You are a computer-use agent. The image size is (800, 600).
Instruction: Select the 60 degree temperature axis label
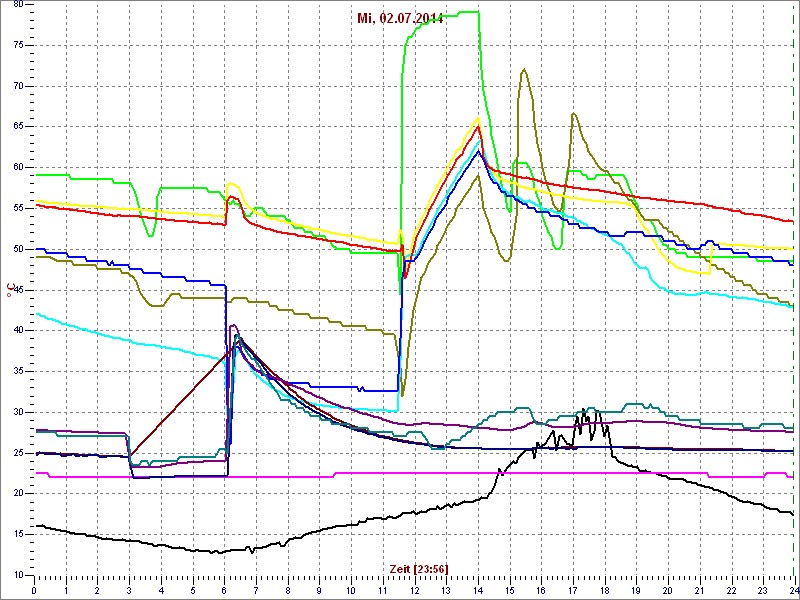17,167
